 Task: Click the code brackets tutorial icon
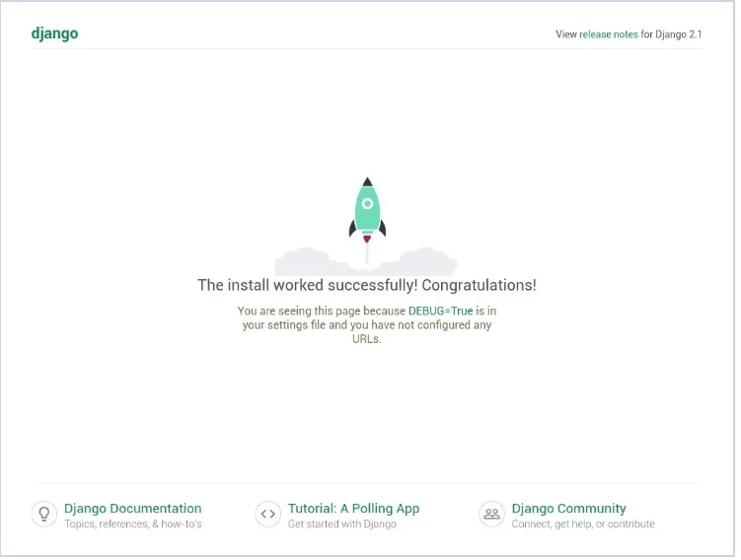tap(268, 514)
